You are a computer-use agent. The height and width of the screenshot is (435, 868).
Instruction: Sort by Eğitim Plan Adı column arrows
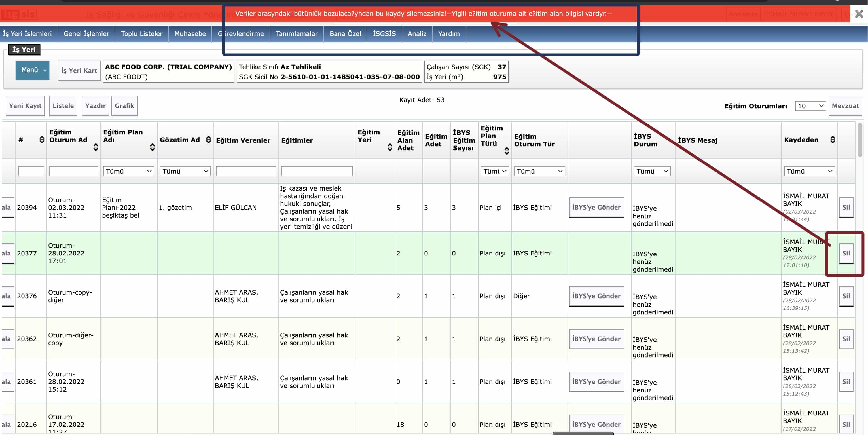point(152,147)
